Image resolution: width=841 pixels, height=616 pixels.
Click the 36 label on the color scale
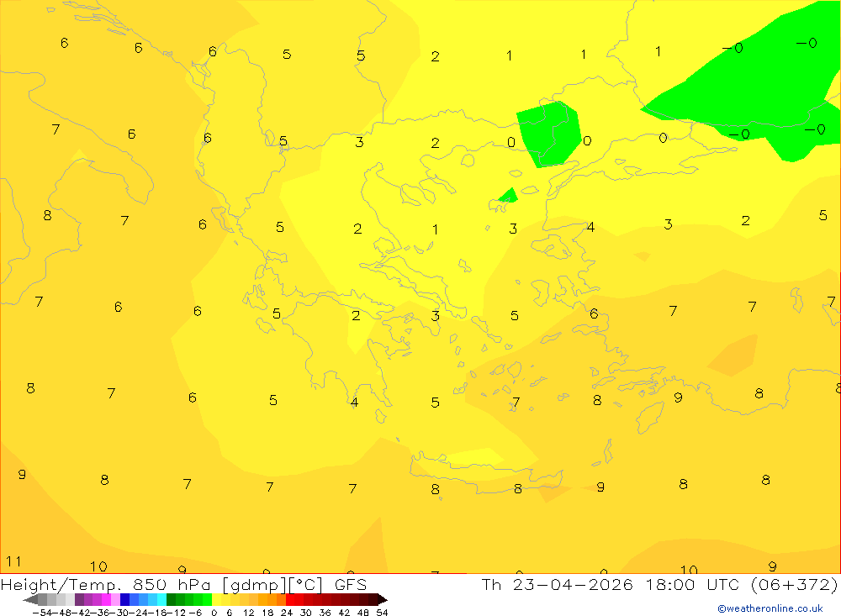(x=325, y=613)
